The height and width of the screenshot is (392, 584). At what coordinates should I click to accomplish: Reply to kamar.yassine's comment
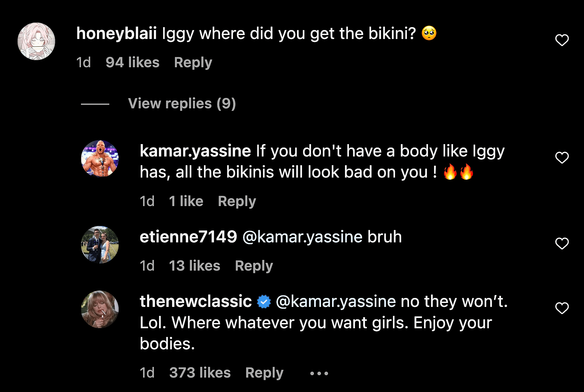[x=237, y=201]
